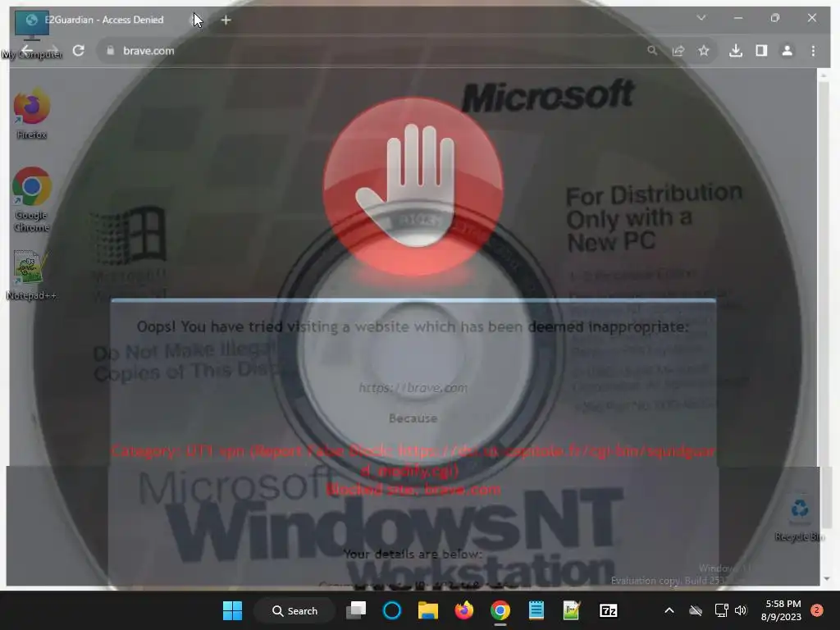Minimize the Chrome window
Viewport: 840px width, 630px height.
738,18
